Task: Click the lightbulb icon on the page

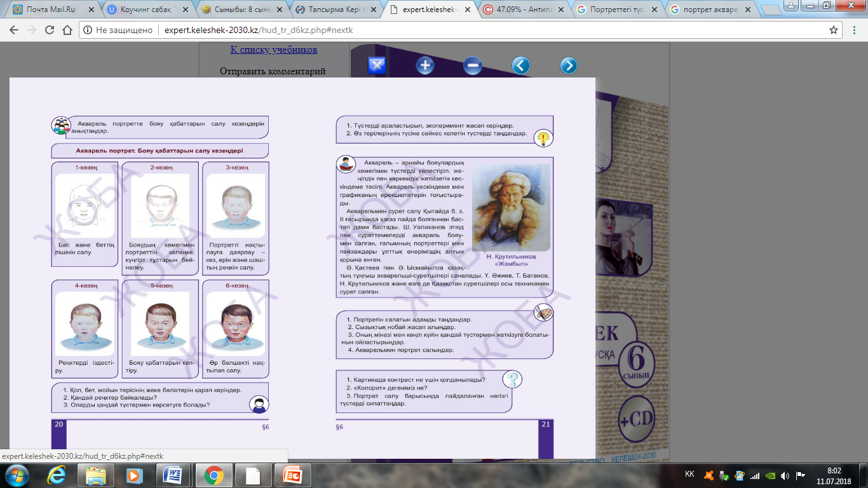Action: 543,137
